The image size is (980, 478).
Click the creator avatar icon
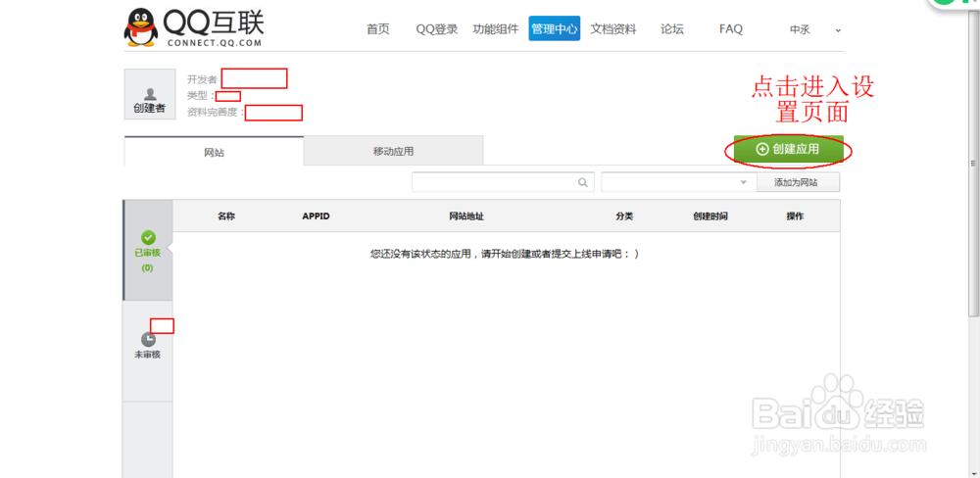coord(150,94)
